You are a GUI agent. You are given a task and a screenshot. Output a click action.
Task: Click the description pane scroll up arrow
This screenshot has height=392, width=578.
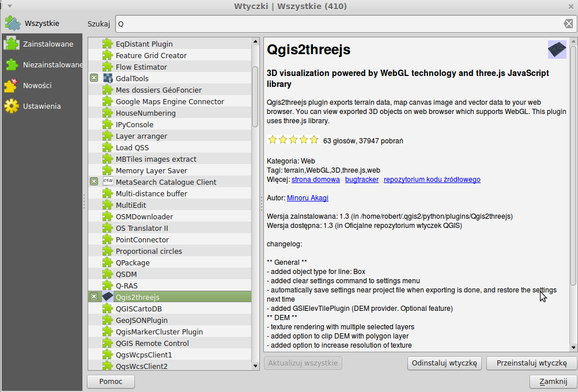point(573,41)
